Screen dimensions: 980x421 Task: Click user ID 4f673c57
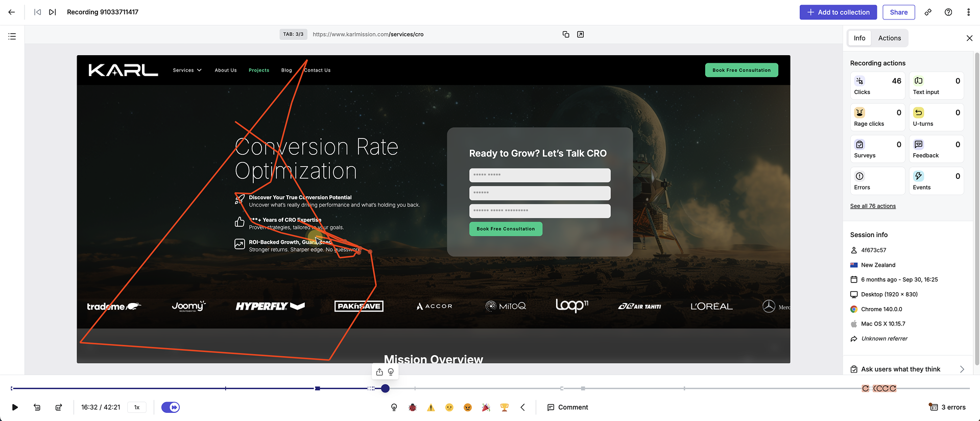[x=873, y=250]
